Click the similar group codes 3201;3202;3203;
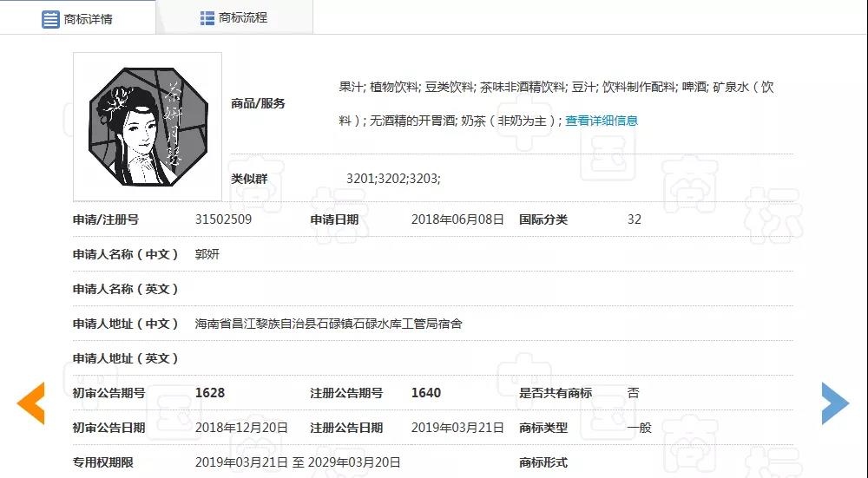The width and height of the screenshot is (868, 478). pyautogui.click(x=393, y=178)
